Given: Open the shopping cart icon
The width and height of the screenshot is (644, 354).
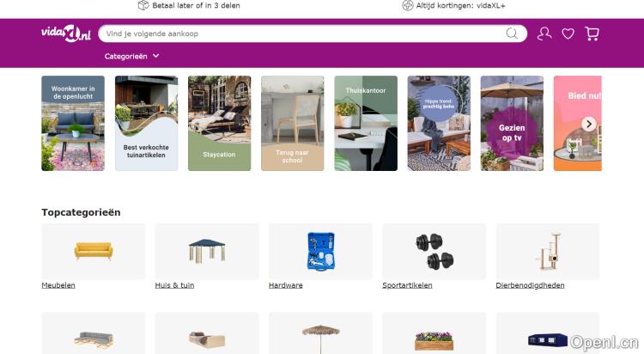Looking at the screenshot, I should [x=592, y=34].
